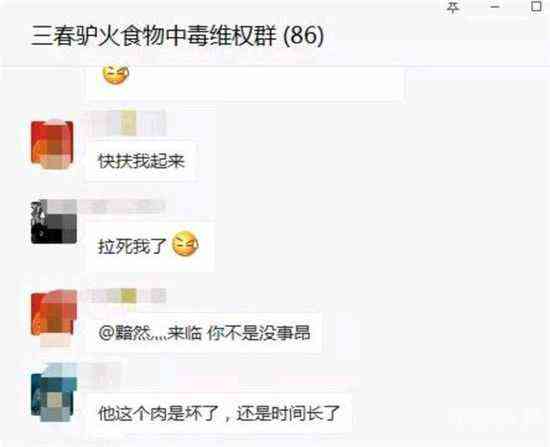Pin the chat window on top
Screen dimensions: 550x447
(453, 7)
